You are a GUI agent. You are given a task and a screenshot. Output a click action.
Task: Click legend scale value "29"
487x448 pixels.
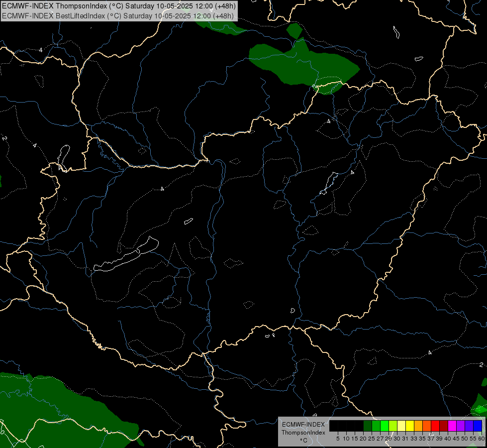[389, 439]
